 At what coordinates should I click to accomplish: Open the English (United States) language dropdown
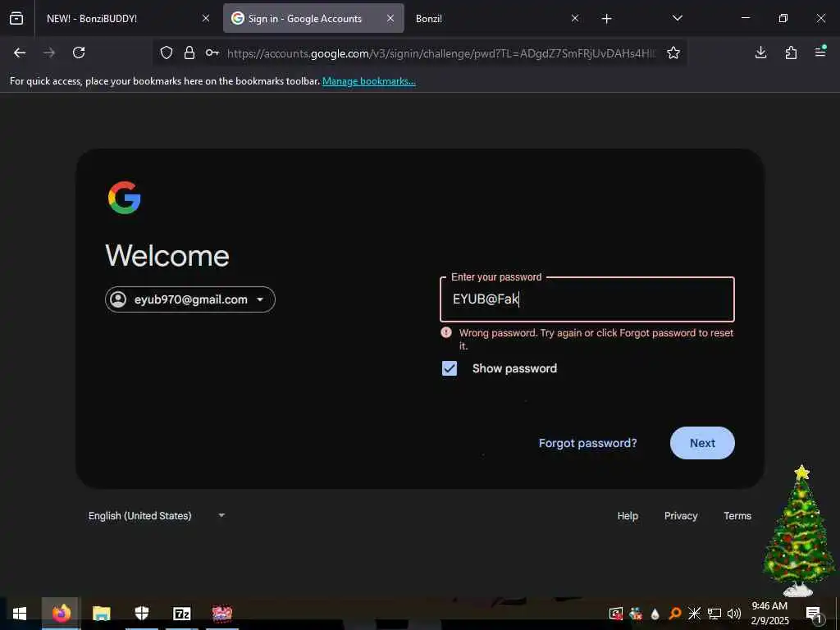click(157, 516)
